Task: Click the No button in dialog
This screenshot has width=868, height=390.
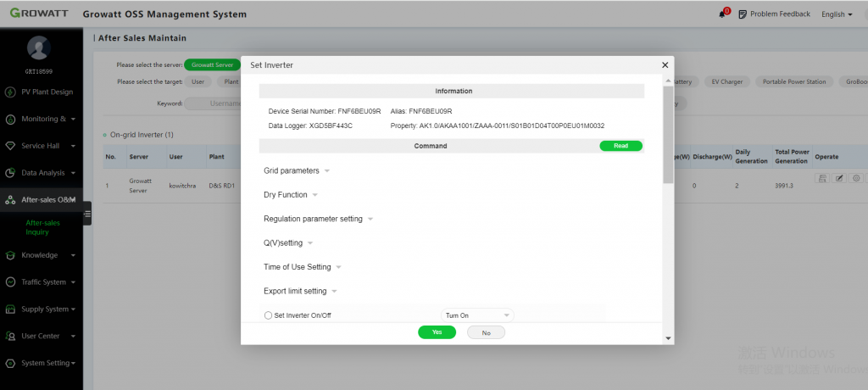Action: pyautogui.click(x=486, y=332)
